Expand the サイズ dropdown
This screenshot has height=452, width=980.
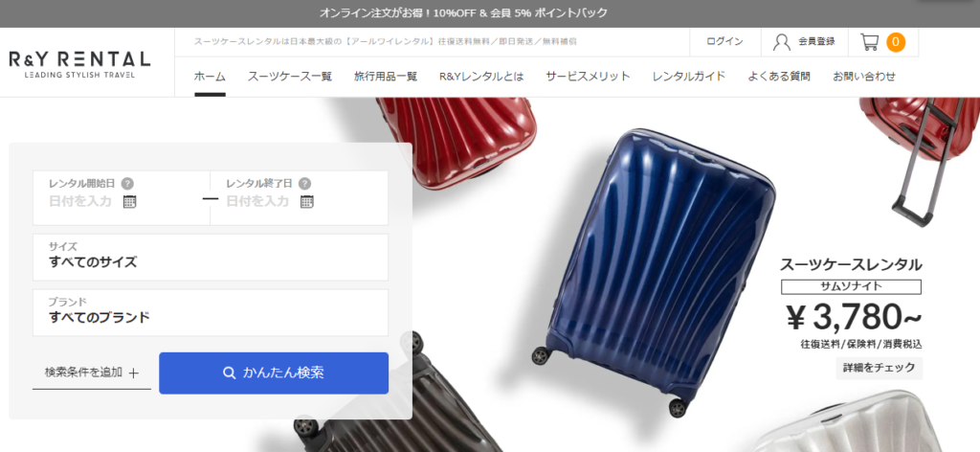click(x=210, y=257)
